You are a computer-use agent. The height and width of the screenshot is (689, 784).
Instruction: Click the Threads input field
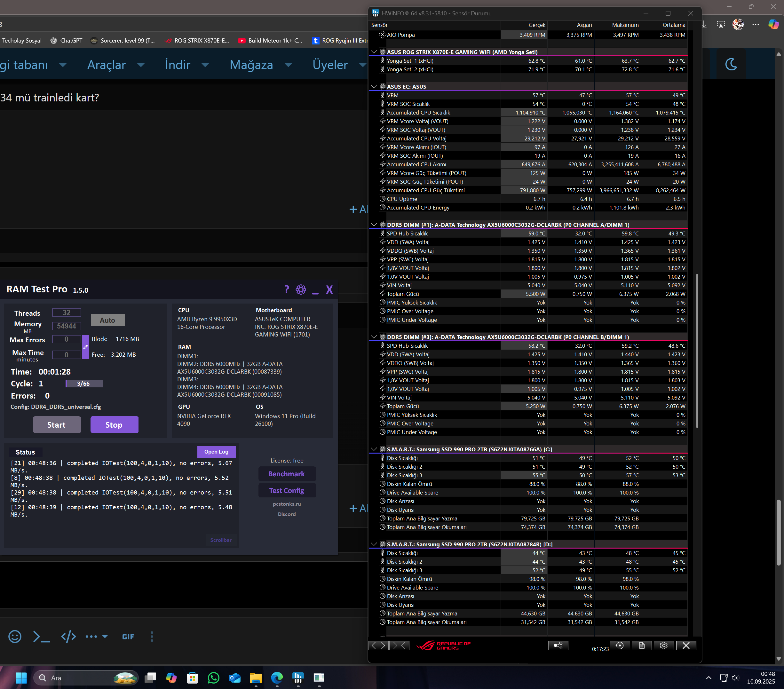tap(67, 313)
